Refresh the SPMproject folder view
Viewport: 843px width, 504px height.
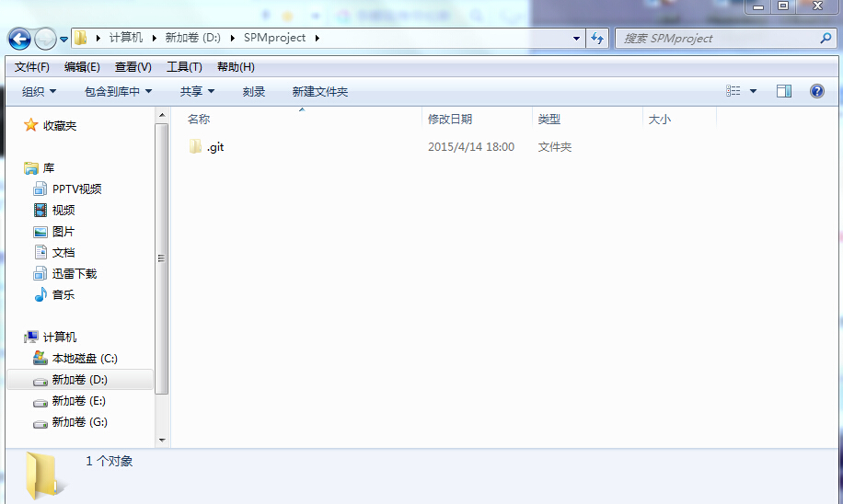tap(597, 38)
